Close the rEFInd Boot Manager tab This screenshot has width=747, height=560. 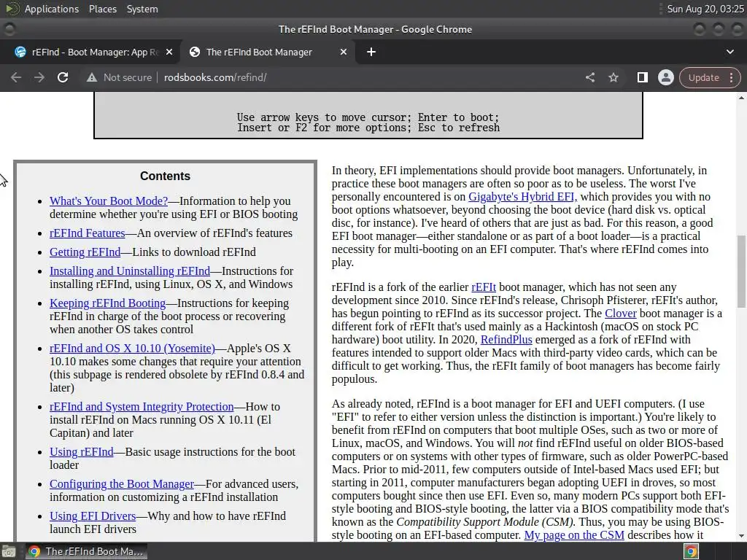pos(343,52)
